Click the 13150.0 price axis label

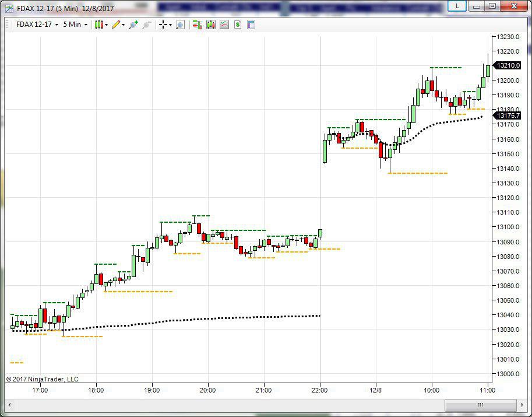point(508,154)
